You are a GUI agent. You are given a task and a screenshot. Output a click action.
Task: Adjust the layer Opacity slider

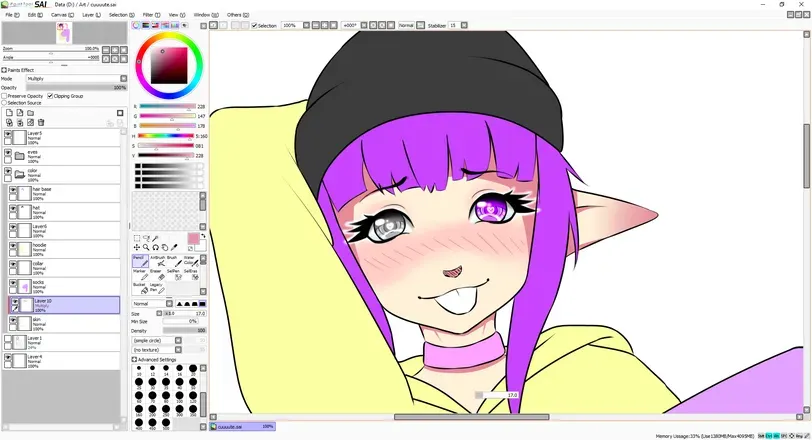coord(76,88)
